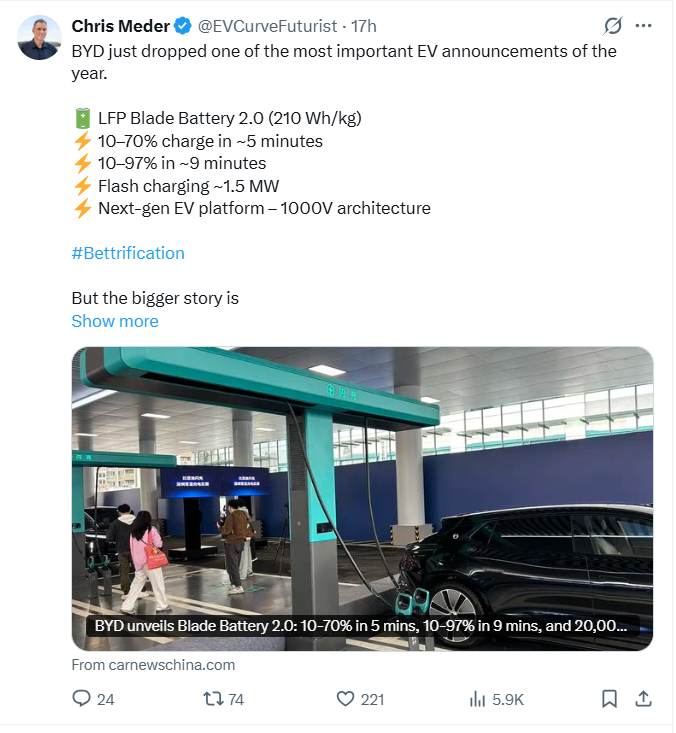
Task: Open the three-dot more options menu
Action: pos(644,25)
